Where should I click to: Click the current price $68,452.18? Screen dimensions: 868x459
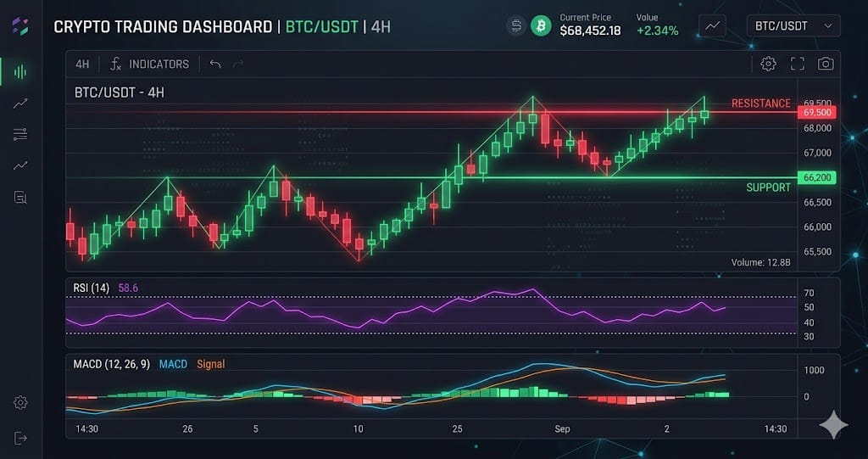(590, 31)
